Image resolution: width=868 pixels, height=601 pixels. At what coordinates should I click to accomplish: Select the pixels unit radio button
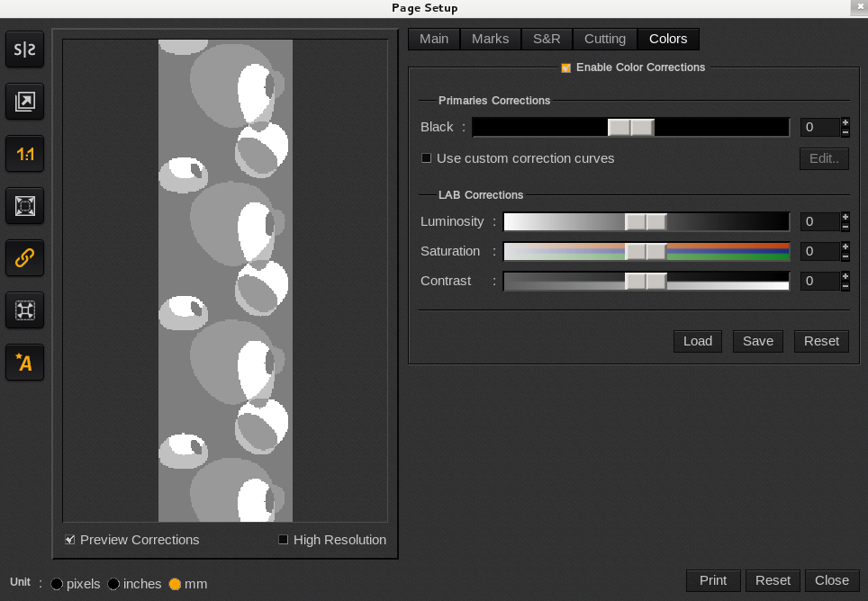coord(57,584)
